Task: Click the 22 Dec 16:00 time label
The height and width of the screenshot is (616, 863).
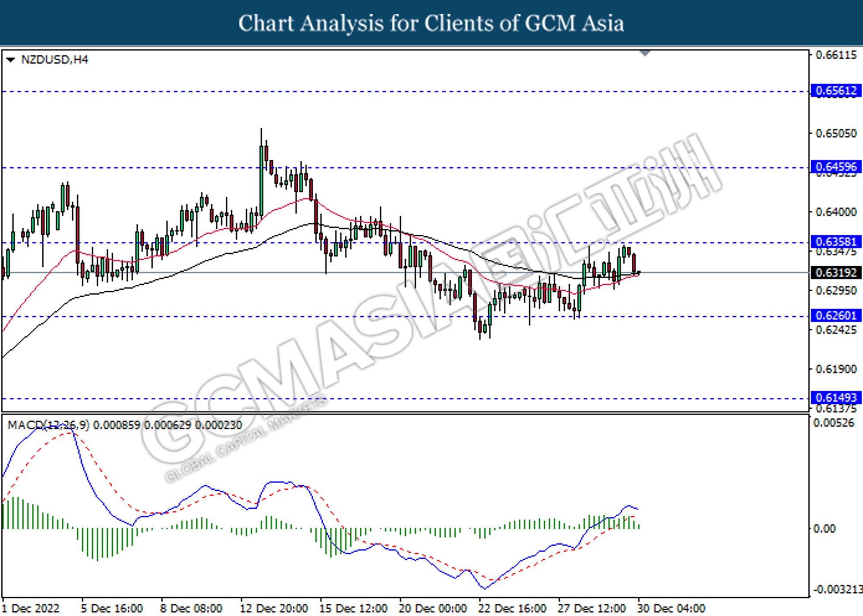Action: coord(512,609)
